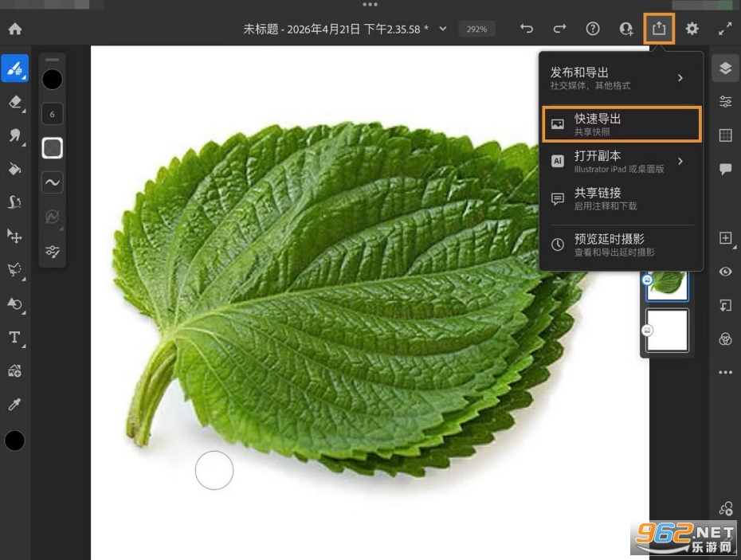Open the Comments panel
The image size is (741, 560).
pos(725,169)
